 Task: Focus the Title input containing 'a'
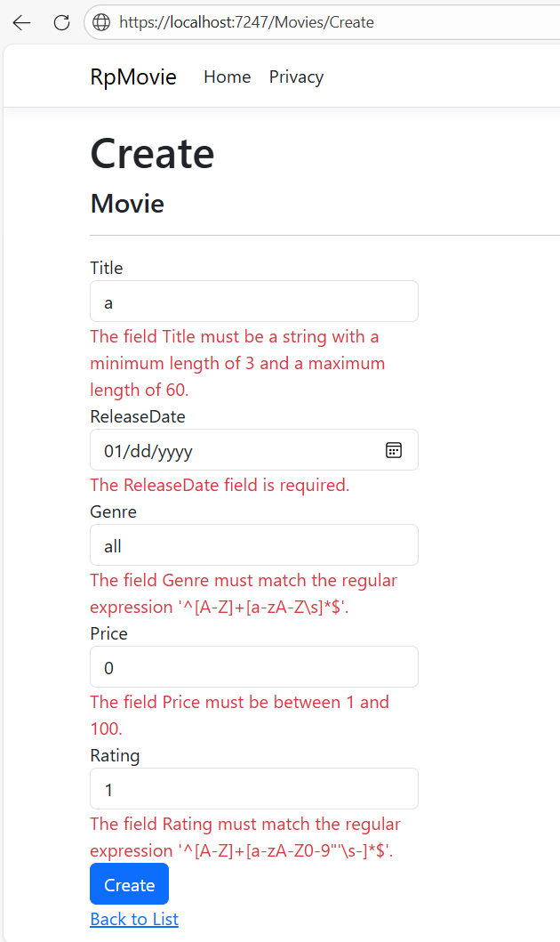[253, 301]
